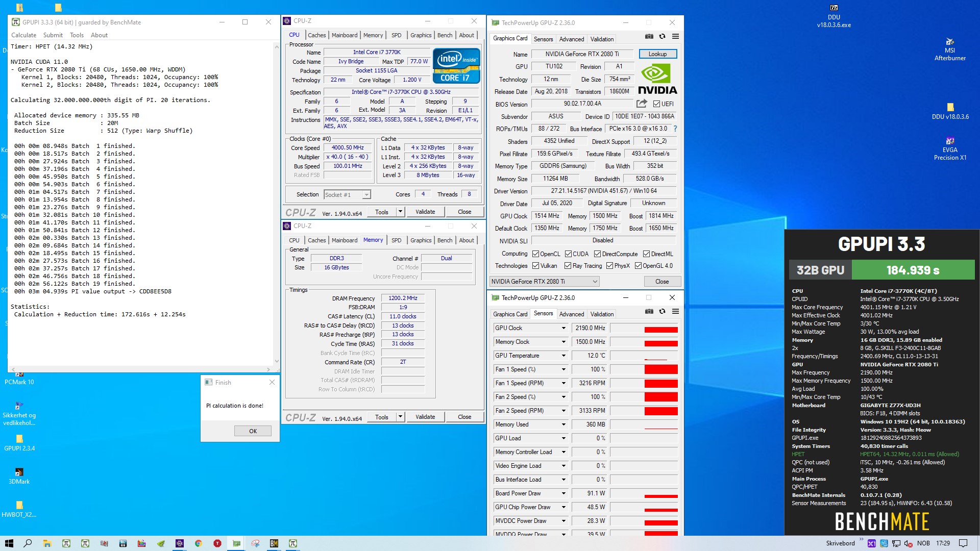This screenshot has width=980, height=551.
Task: Open hamburger menu in top GPU-Z window
Action: [x=675, y=36]
